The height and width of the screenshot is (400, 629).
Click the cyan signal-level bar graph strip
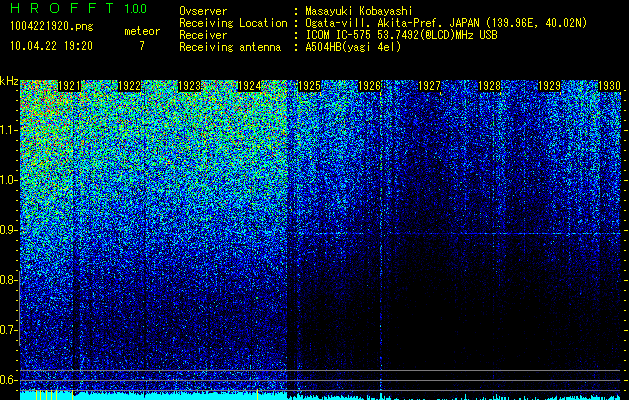pyautogui.click(x=320, y=395)
